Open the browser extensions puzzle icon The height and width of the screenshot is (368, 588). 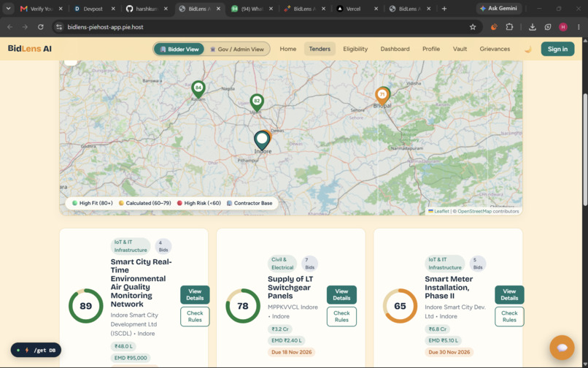click(x=509, y=27)
